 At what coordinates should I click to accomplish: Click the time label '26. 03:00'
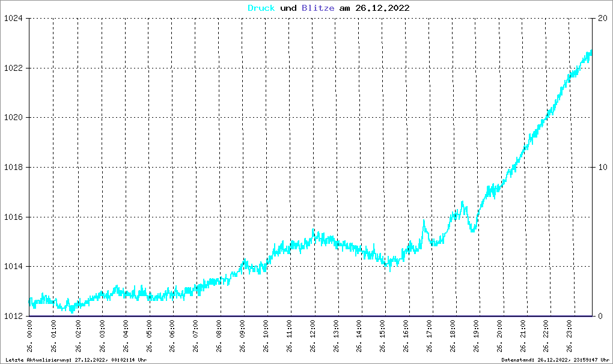[x=102, y=336]
